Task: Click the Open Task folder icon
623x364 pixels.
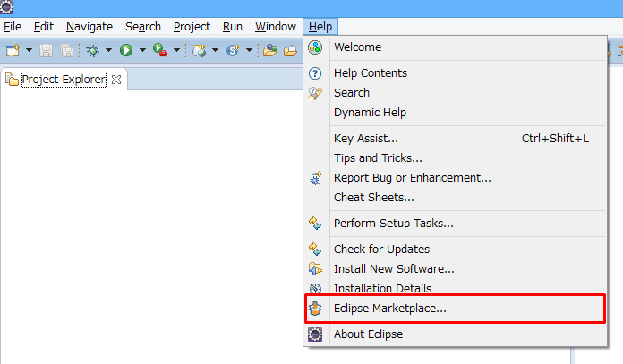Action: 290,51
